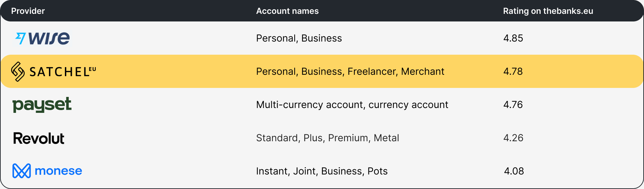Viewport: 644px width, 189px height.
Task: Click the Satchel interlocking symbol icon
Action: point(18,72)
